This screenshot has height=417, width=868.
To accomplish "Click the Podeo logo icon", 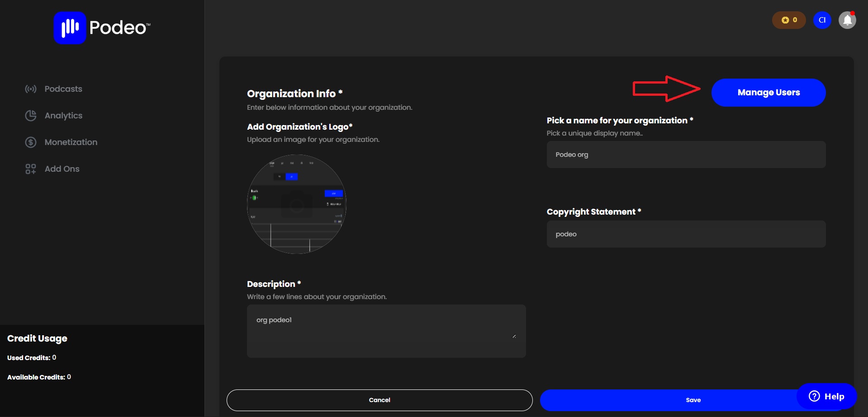I will 70,28.
